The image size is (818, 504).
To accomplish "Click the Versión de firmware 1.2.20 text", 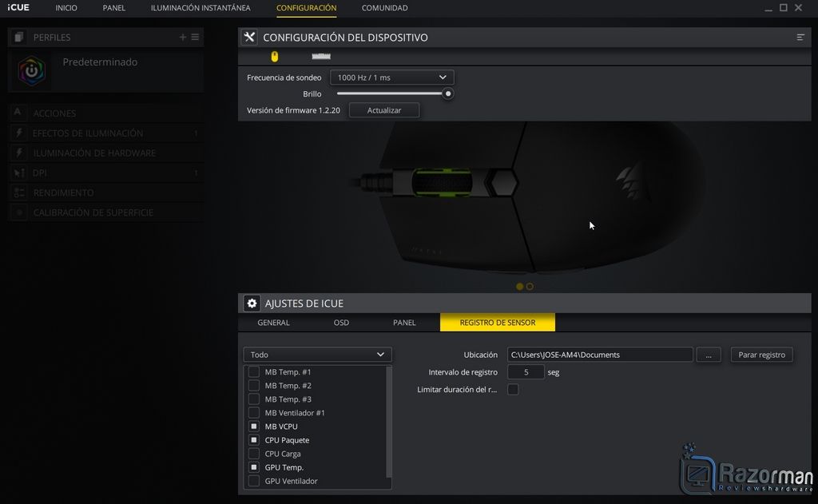I will point(293,110).
